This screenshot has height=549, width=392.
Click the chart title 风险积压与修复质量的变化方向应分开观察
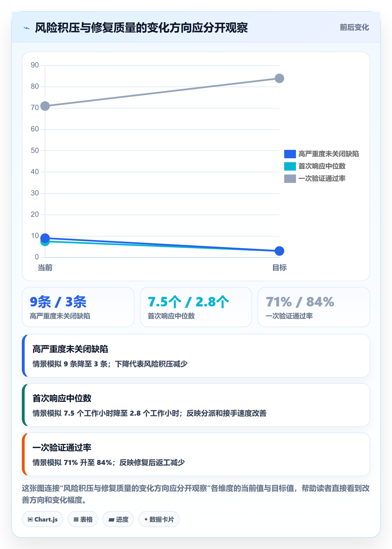[x=141, y=28]
